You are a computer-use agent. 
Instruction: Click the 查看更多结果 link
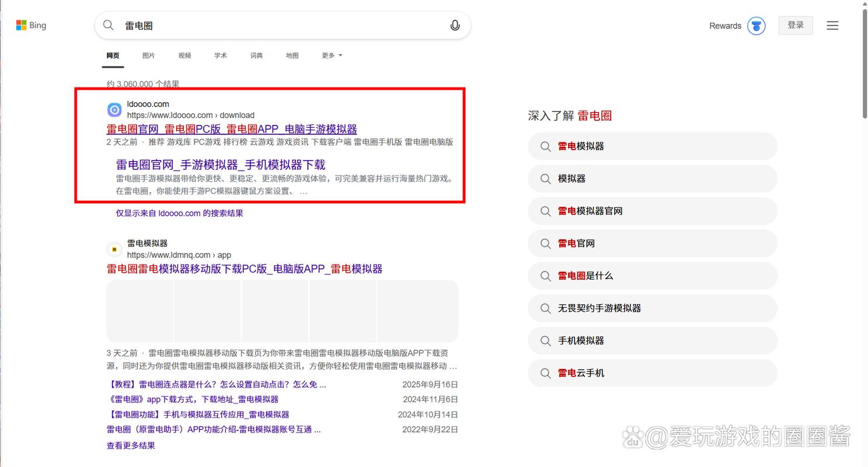tap(130, 445)
